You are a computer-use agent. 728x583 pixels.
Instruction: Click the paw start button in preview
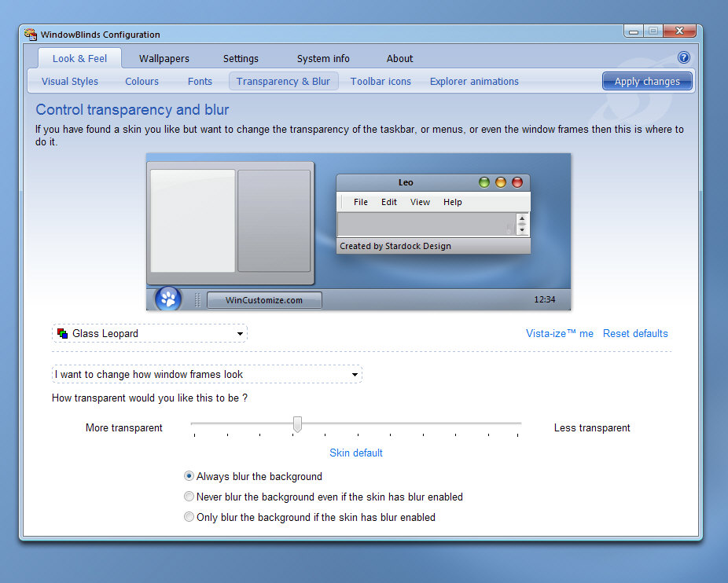pos(168,299)
